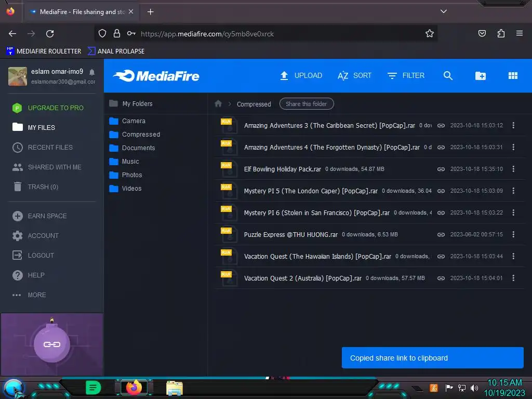Go to home via breadcrumb house icon
The width and height of the screenshot is (532, 399).
coord(218,104)
